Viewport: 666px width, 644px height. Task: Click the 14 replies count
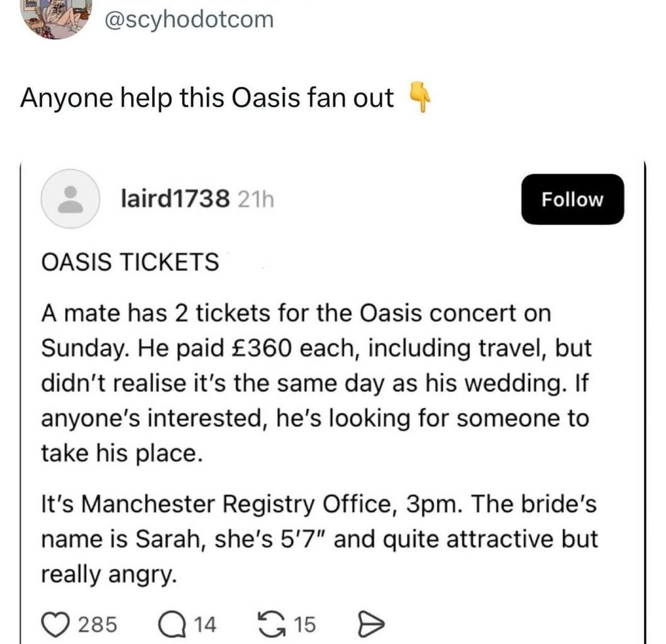pos(205,625)
